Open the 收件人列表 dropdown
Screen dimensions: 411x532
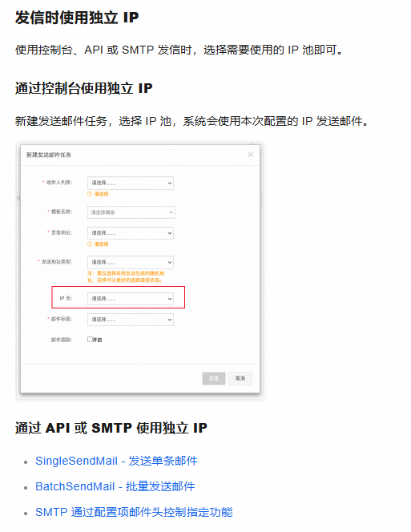coord(131,183)
